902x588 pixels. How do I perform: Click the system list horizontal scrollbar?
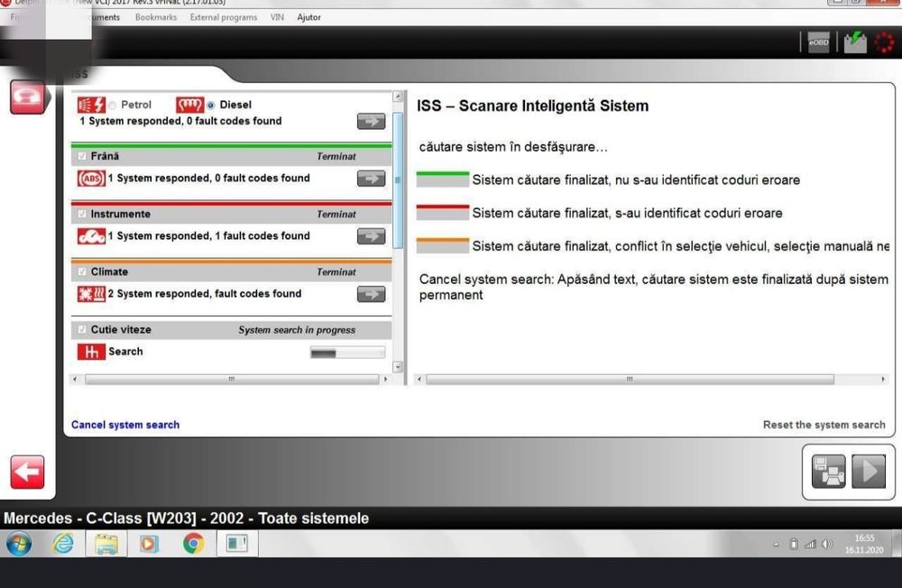[x=232, y=379]
